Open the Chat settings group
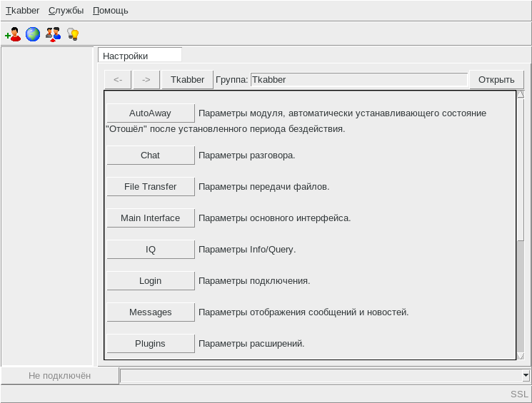This screenshot has width=532, height=403. (151, 155)
